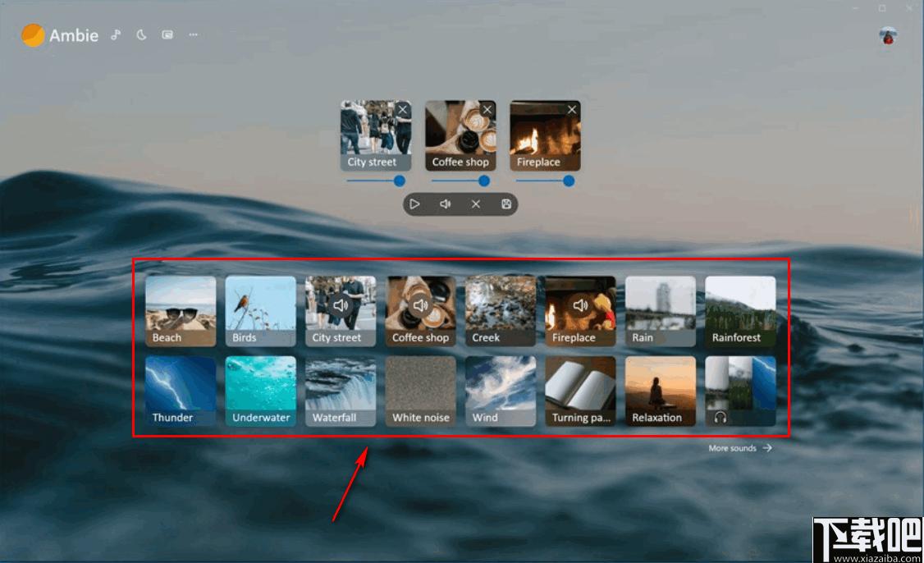Toggle the City street tile in sound grid
Viewport: 924px width, 563px height.
(341, 311)
